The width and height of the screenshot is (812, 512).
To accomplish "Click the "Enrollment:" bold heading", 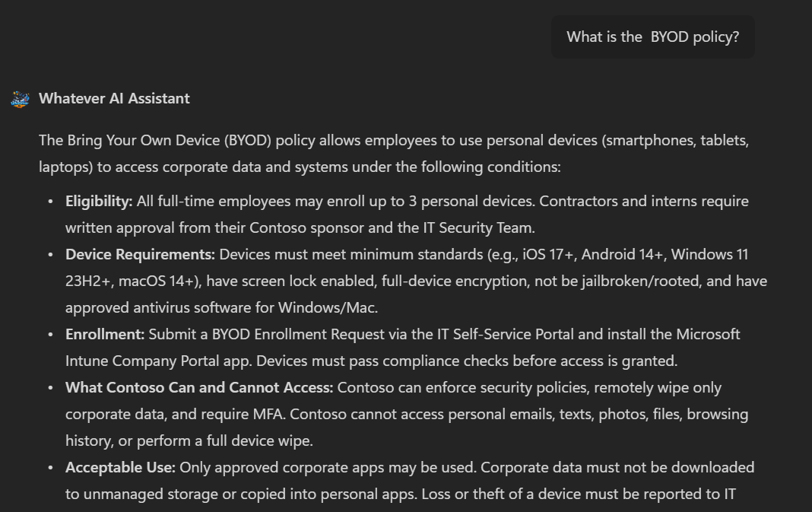I will [105, 334].
